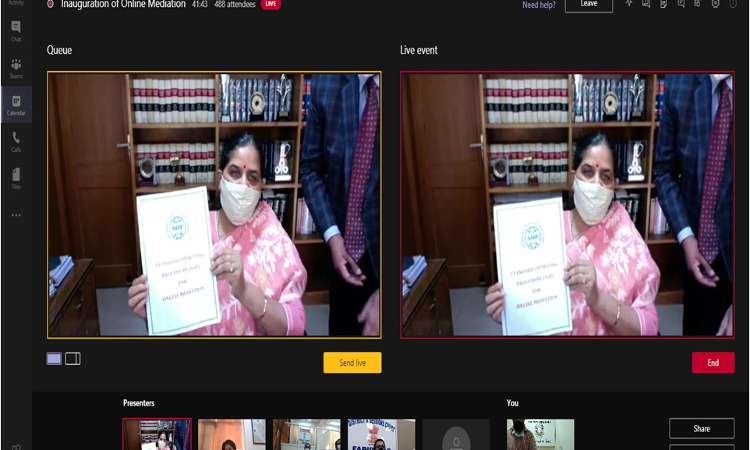This screenshot has width=750, height=450.
Task: Open the health and performance icon
Action: 629,4
